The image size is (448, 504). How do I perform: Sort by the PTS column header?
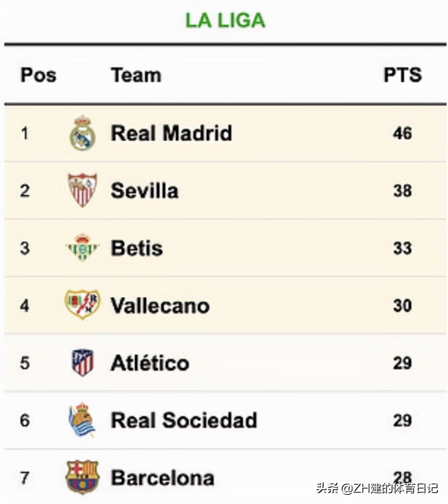click(402, 75)
